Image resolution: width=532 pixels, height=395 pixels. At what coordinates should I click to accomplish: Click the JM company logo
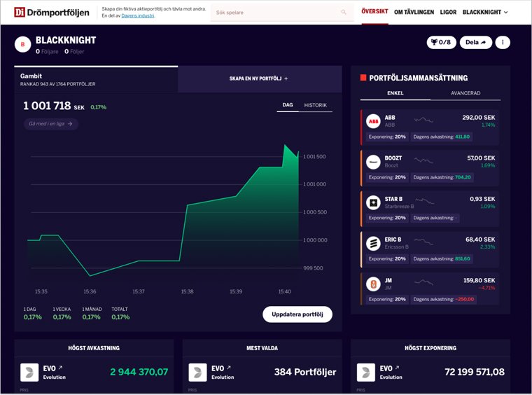(373, 284)
